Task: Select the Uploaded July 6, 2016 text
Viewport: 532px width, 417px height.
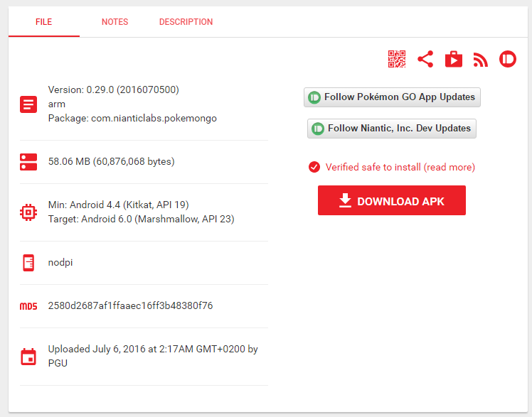Action: tap(153, 356)
